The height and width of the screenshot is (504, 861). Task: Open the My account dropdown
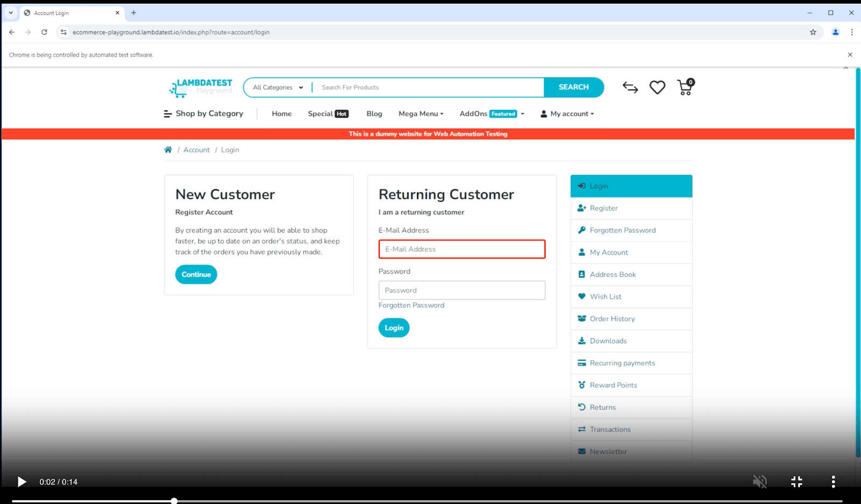tap(567, 113)
